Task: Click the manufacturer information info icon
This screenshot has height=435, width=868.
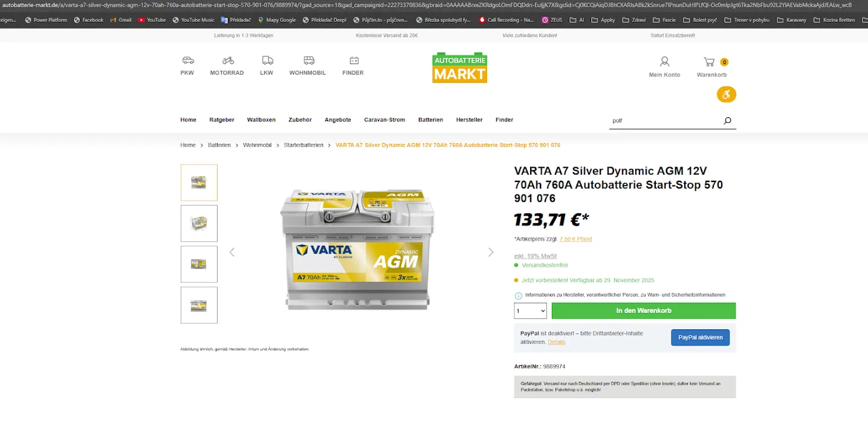Action: coord(518,295)
